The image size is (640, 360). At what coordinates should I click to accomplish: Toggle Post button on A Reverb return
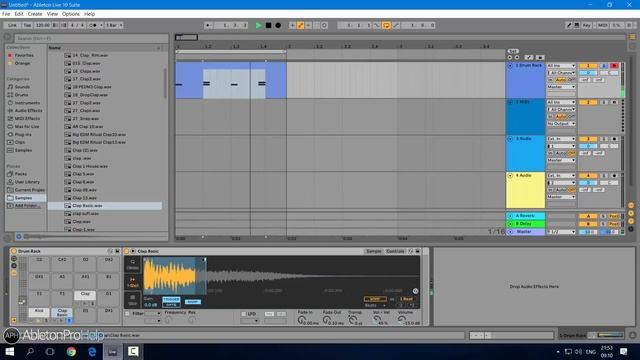(613, 216)
